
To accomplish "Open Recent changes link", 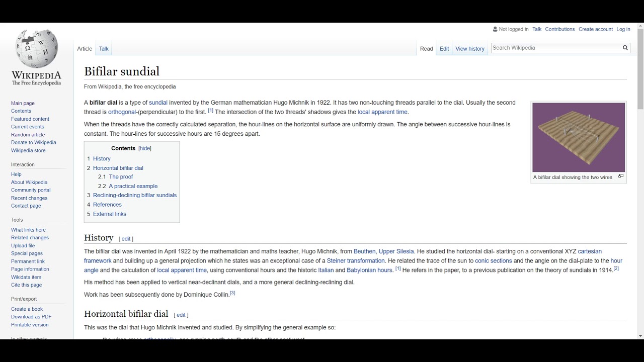I will (29, 198).
